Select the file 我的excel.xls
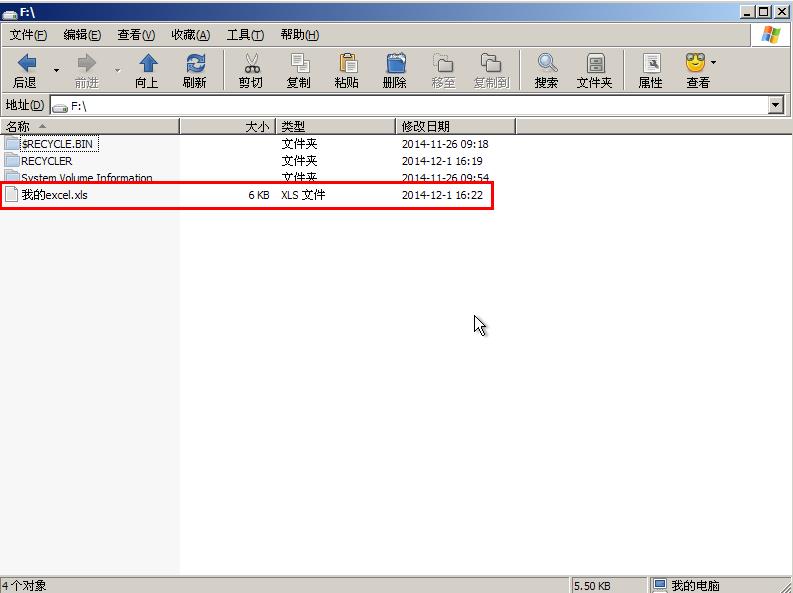Image resolution: width=793 pixels, height=593 pixels. pyautogui.click(x=54, y=195)
